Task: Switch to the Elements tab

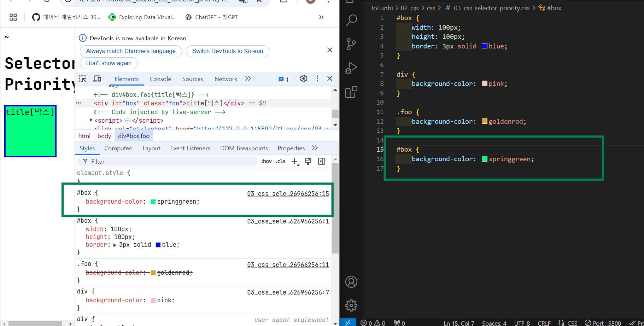Action: [x=127, y=79]
